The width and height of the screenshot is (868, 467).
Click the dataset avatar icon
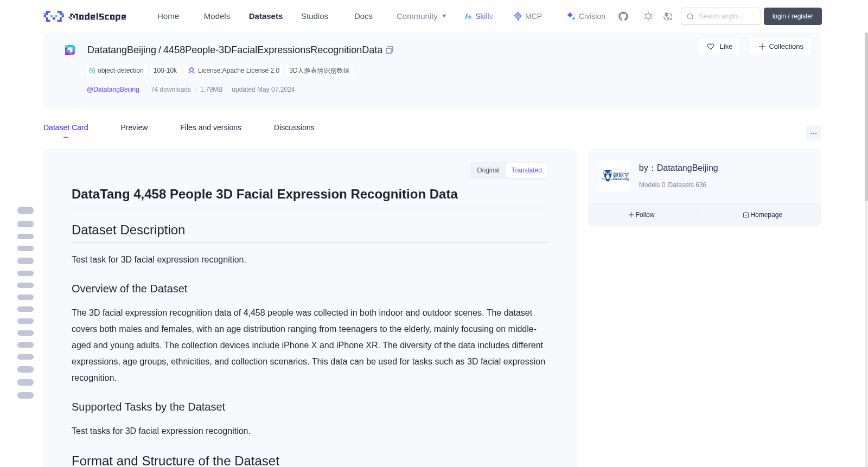click(70, 50)
